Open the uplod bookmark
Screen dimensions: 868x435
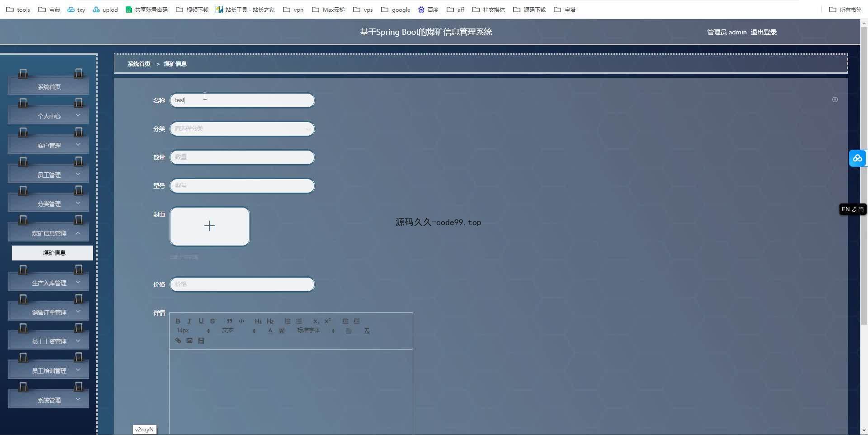click(x=105, y=9)
